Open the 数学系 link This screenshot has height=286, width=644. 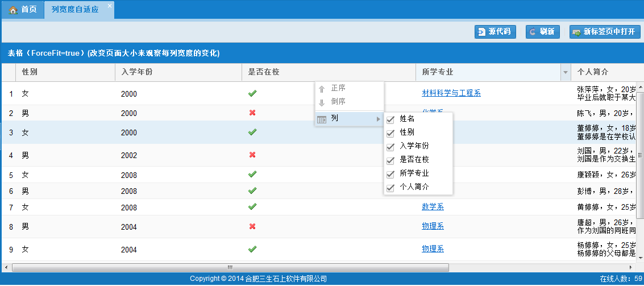coord(433,207)
